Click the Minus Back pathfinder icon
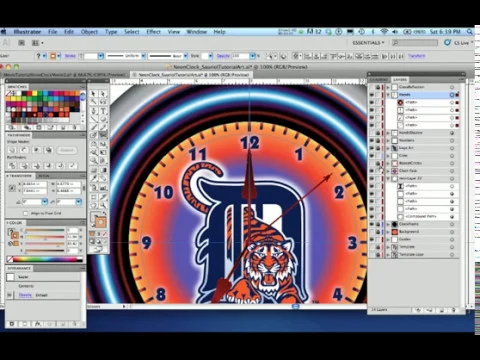480x360 pixels. tap(72, 165)
